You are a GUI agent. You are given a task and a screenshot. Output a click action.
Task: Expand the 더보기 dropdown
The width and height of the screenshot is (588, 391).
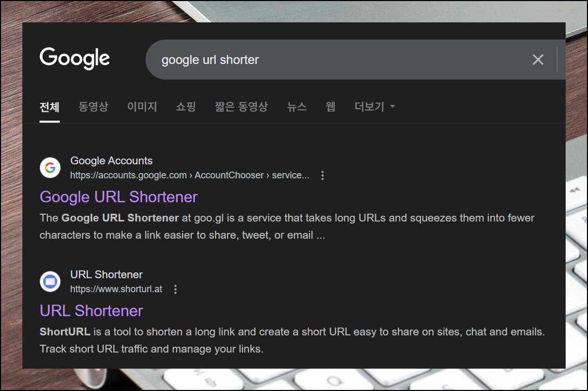pyautogui.click(x=375, y=107)
